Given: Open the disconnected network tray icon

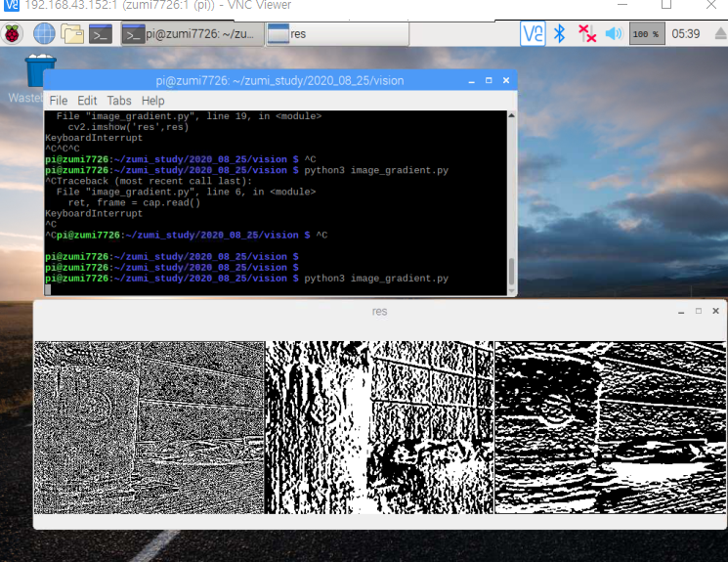Looking at the screenshot, I should (587, 34).
